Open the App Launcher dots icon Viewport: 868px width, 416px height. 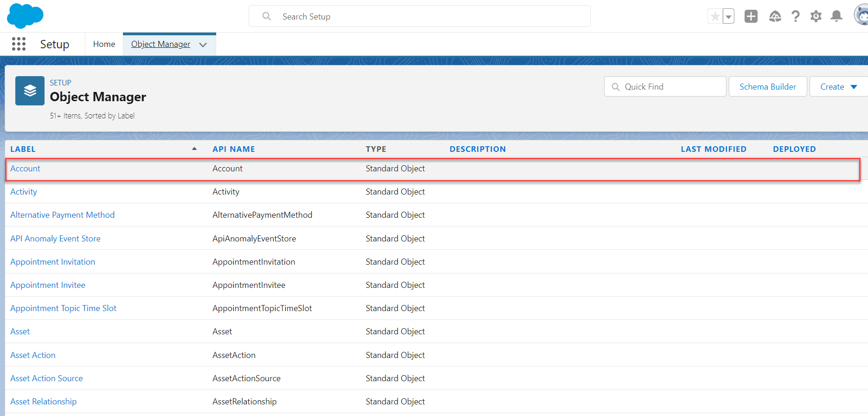coord(19,44)
